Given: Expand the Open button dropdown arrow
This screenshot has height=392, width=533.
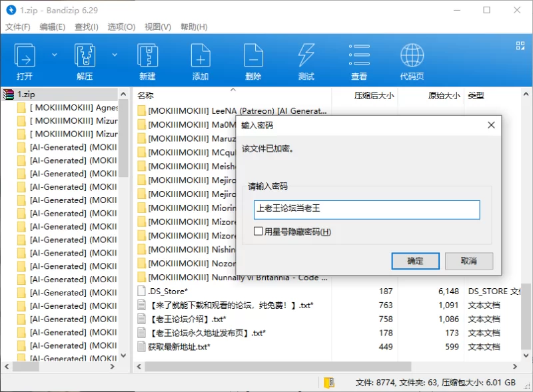Looking at the screenshot, I should [x=55, y=55].
